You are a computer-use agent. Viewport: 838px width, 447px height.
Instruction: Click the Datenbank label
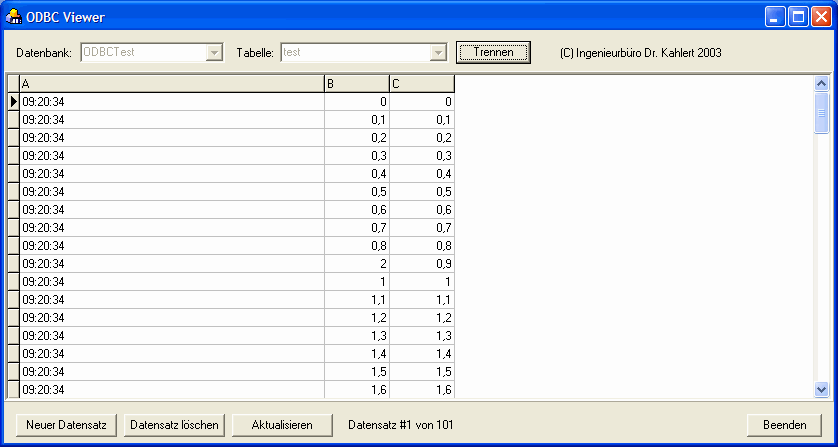click(x=44, y=53)
